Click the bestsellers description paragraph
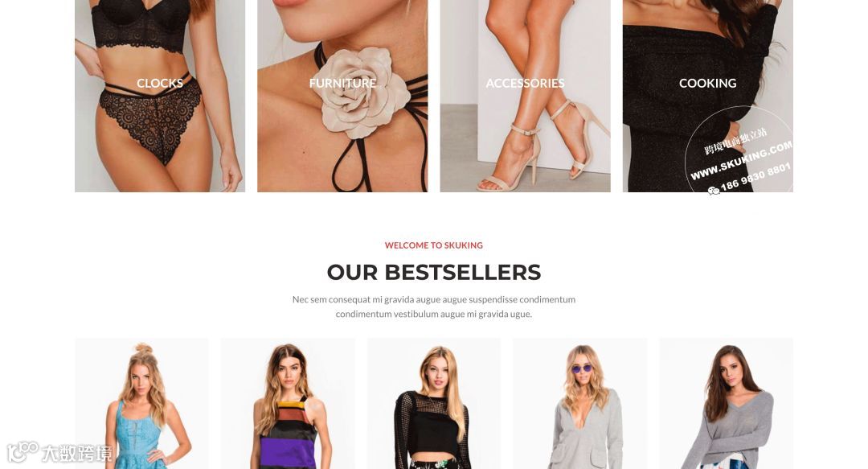 click(434, 306)
